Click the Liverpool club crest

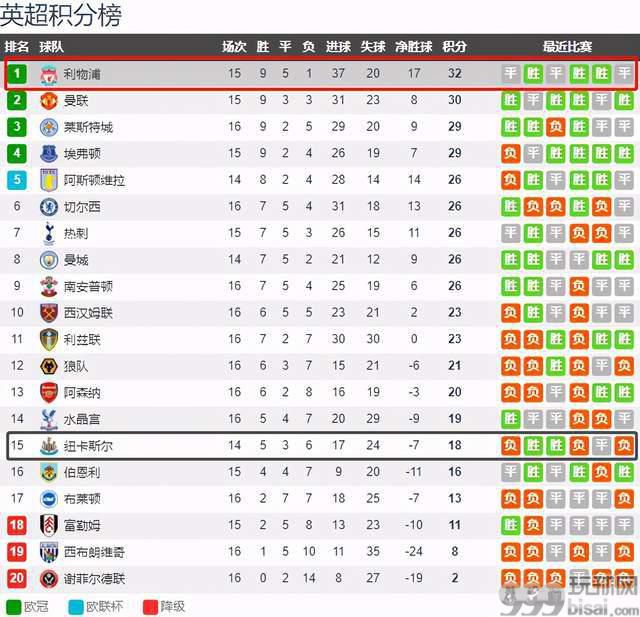click(x=49, y=75)
